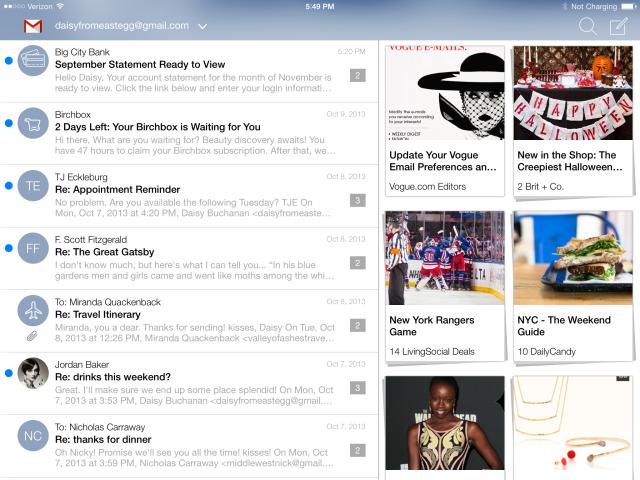Click 'Vogue.com Editors' sender label

pyautogui.click(x=427, y=187)
